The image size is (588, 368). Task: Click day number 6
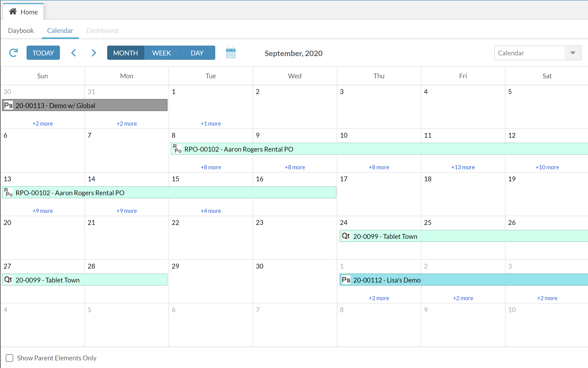5,135
